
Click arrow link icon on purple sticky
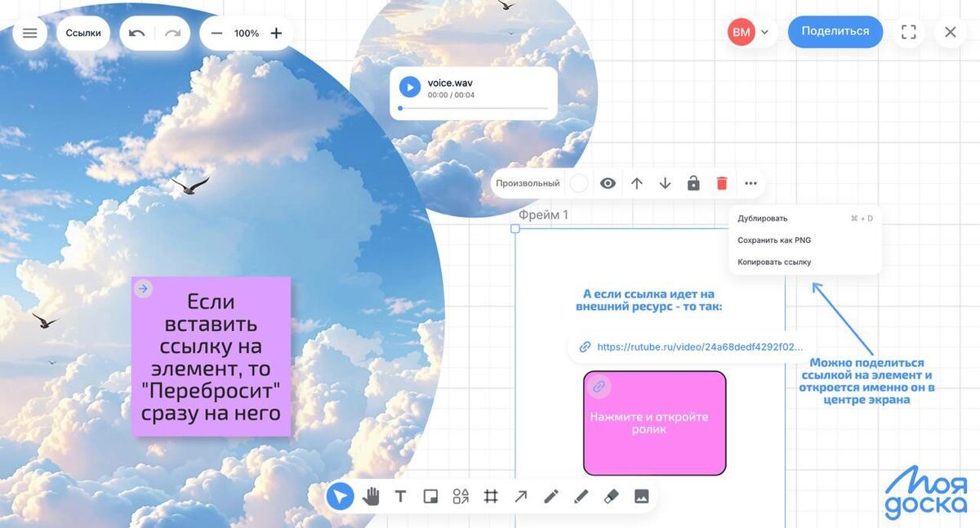tap(143, 289)
